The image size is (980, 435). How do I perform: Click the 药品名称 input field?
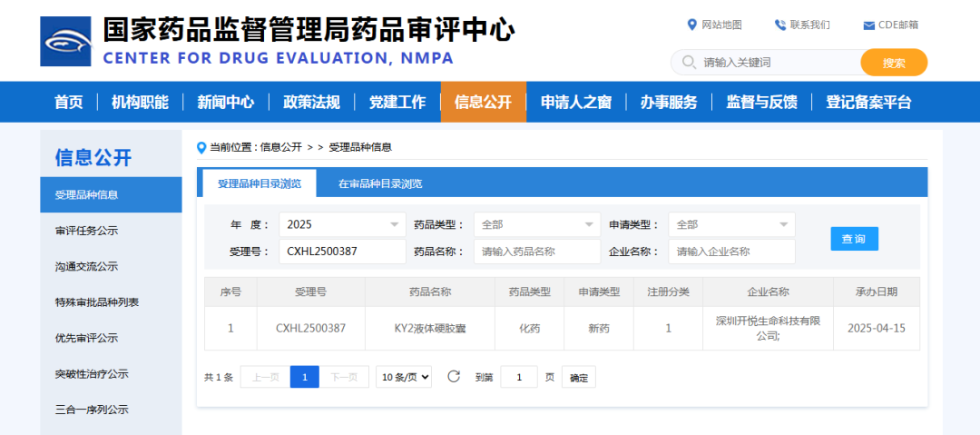point(537,252)
